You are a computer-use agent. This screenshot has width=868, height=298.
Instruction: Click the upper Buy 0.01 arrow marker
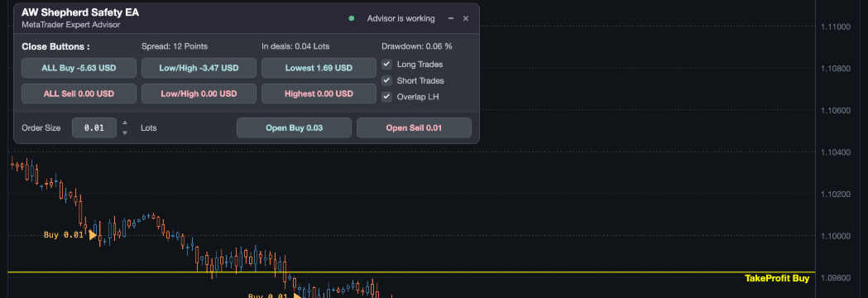[93, 235]
